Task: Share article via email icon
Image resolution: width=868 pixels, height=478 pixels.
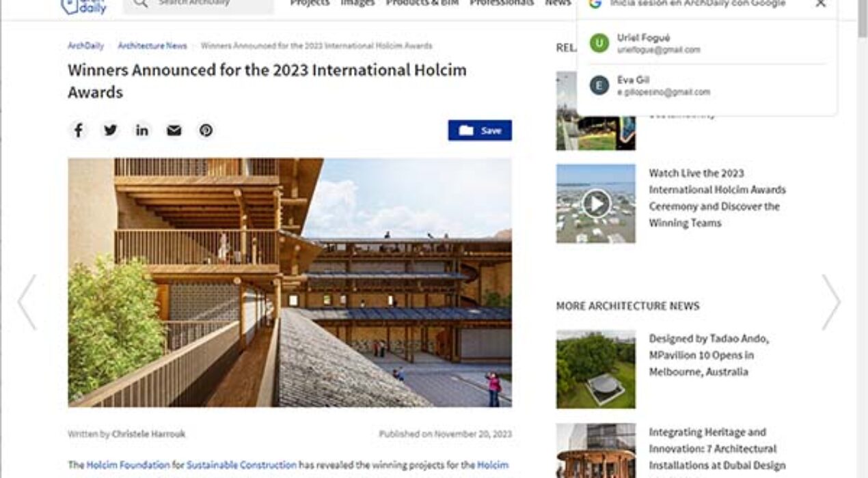Action: [x=174, y=130]
